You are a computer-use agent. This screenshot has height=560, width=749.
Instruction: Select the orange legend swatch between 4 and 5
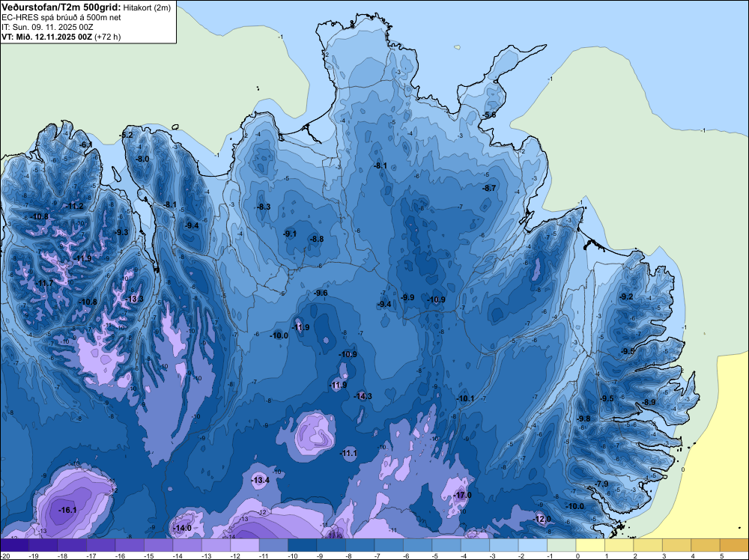(x=706, y=545)
